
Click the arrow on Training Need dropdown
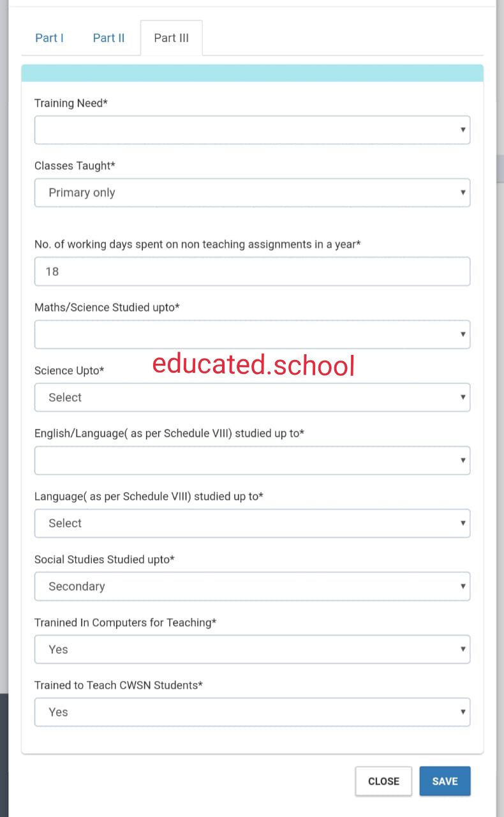tap(463, 130)
